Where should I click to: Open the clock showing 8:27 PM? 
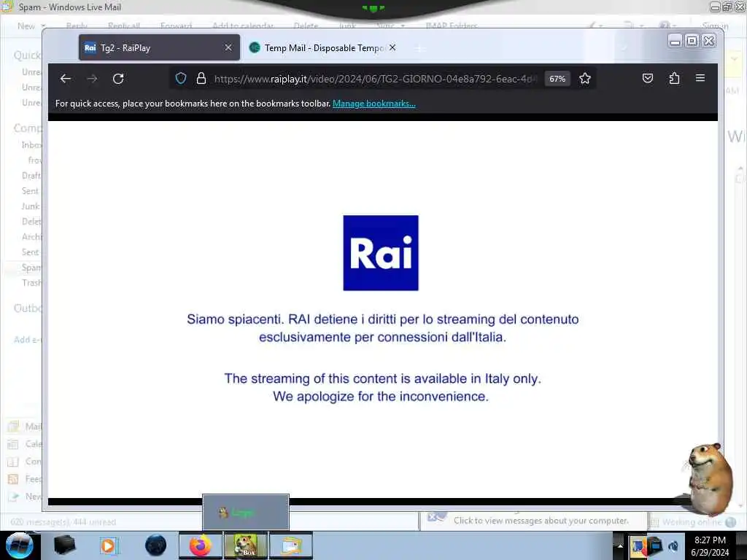point(710,545)
